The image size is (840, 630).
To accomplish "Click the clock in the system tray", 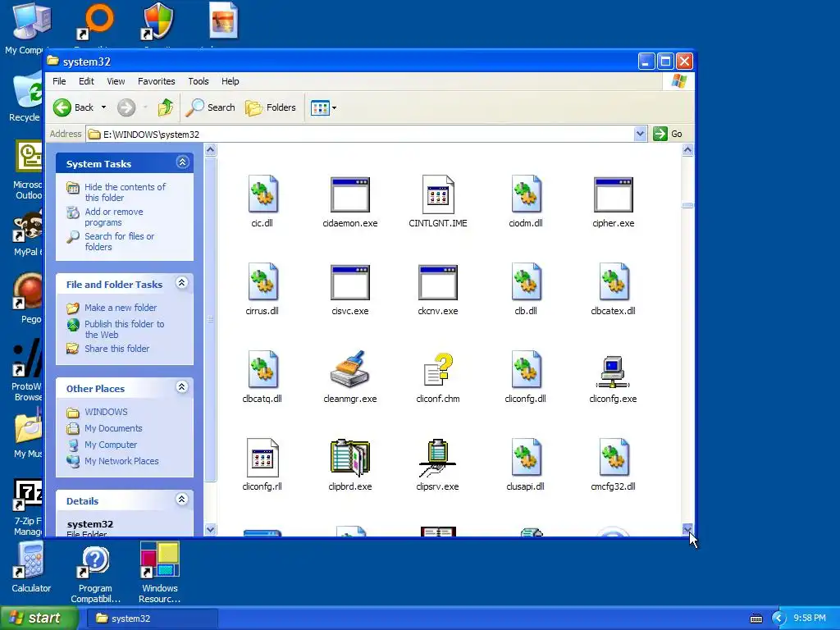I will [810, 619].
